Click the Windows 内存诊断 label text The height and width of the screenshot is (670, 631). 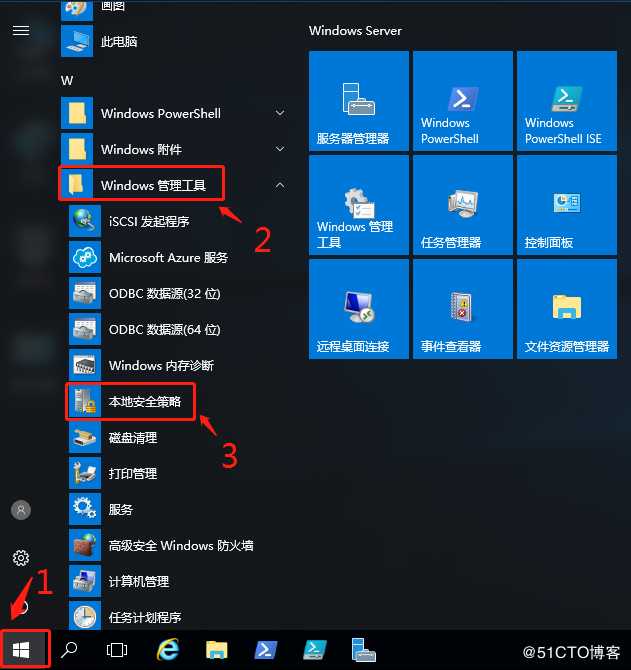click(x=161, y=365)
